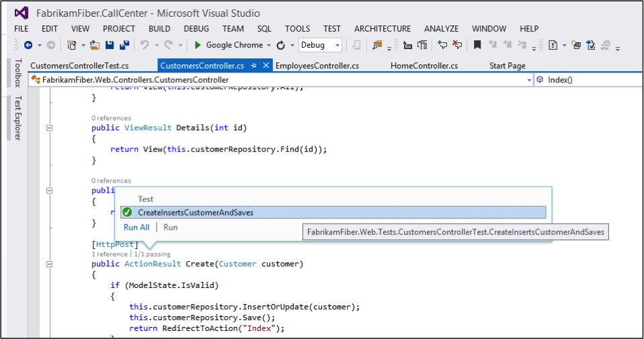Click Run link in test popup
This screenshot has height=339, width=644.
point(171,228)
